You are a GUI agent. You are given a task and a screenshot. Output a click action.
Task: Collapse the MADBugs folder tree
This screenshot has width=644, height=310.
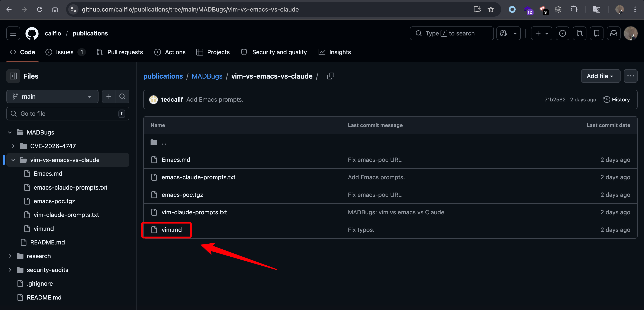point(10,132)
